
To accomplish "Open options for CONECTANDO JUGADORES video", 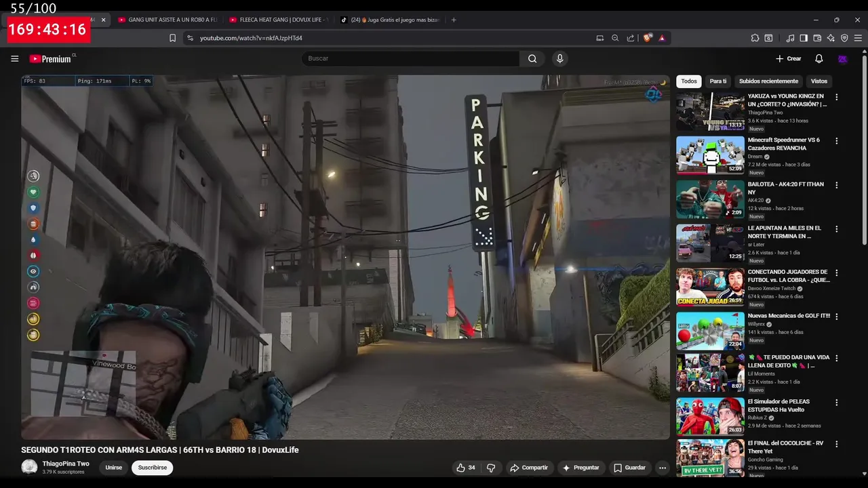I will pos(836,272).
